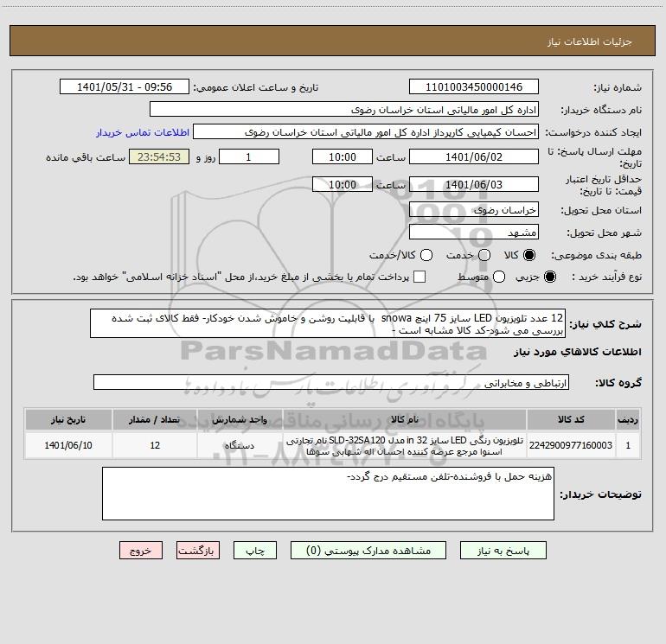Click the اطلاعات کالاهای مورد نیاز section heading
666x644 pixels.
coord(578,352)
